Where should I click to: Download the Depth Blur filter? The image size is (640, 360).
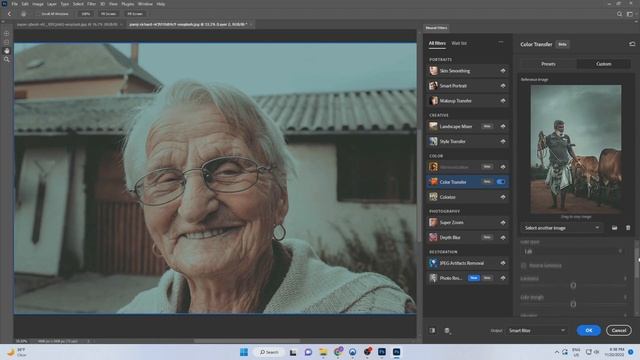(x=503, y=237)
